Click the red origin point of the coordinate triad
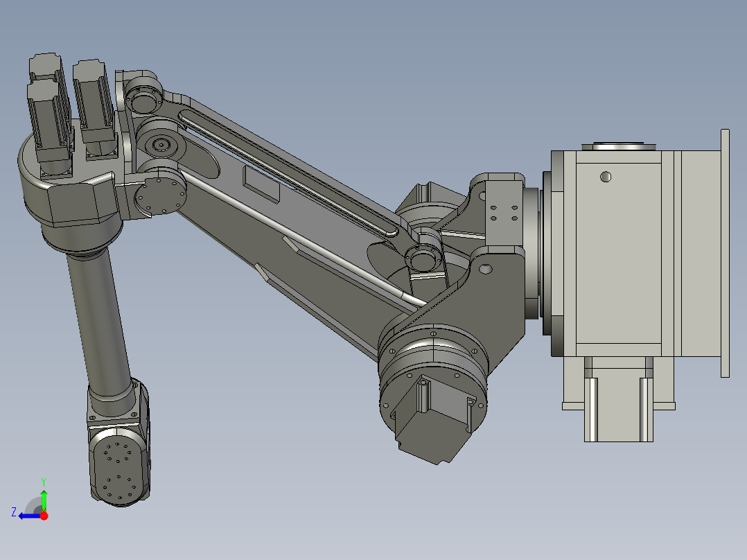Image resolution: width=747 pixels, height=560 pixels. pos(44,516)
